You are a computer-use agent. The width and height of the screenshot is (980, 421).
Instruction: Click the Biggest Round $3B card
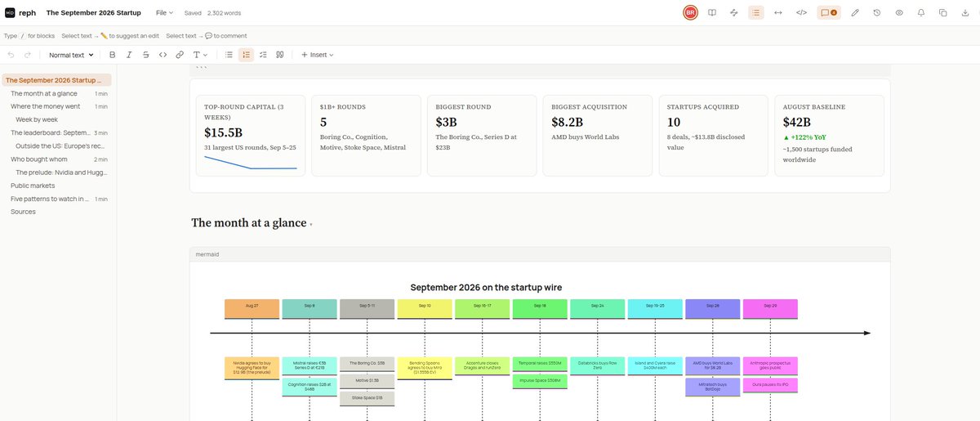[482, 135]
